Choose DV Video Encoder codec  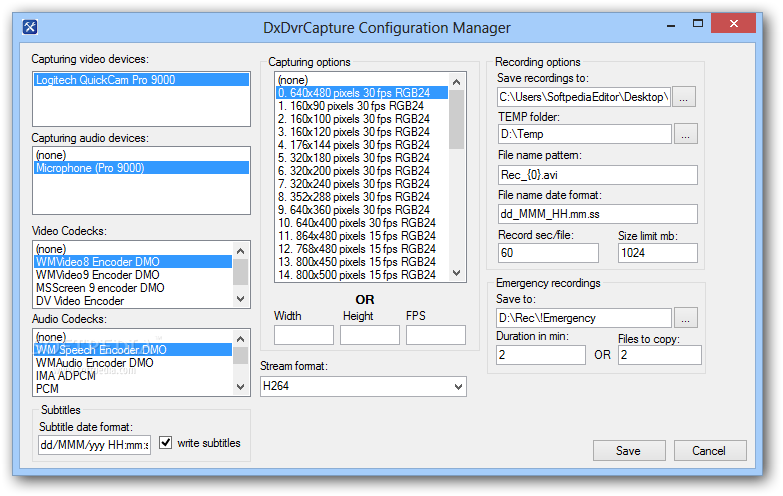[133, 301]
